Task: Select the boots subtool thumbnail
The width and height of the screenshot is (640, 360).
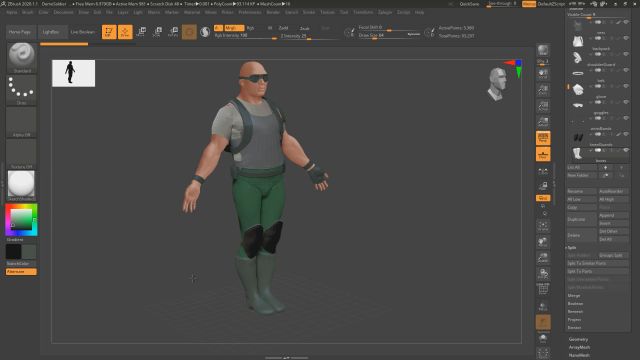Action: pos(578,154)
